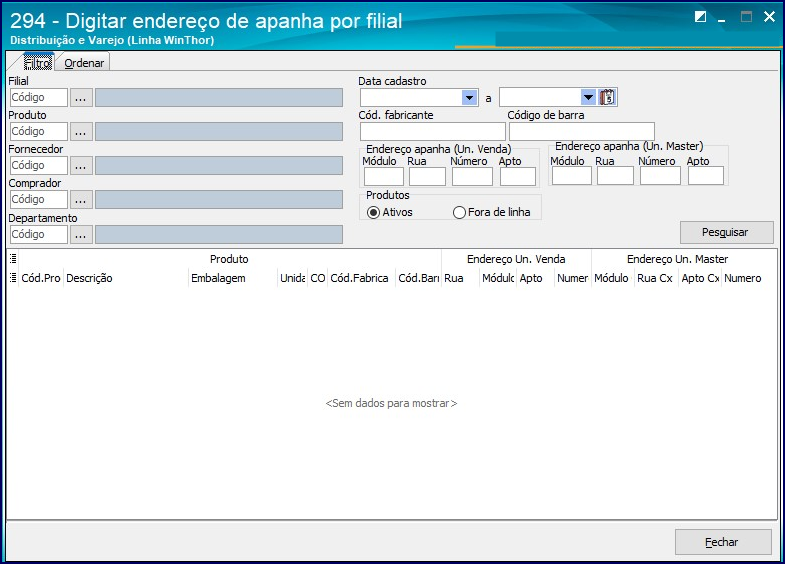Click Módulo field under Endereço apanha Un. Venda

tap(383, 177)
